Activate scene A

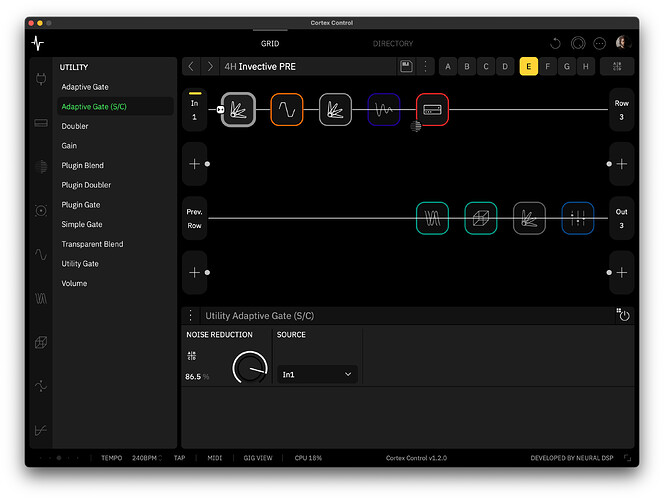click(x=448, y=66)
